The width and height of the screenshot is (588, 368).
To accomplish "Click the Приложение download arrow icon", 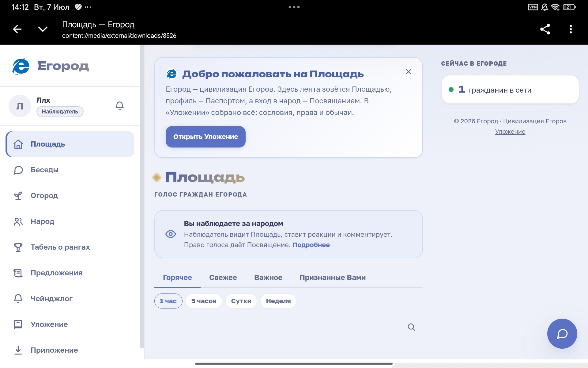I will (x=18, y=350).
